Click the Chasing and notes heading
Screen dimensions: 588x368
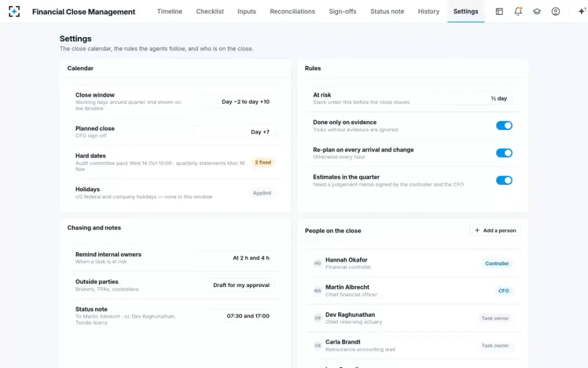[94, 228]
